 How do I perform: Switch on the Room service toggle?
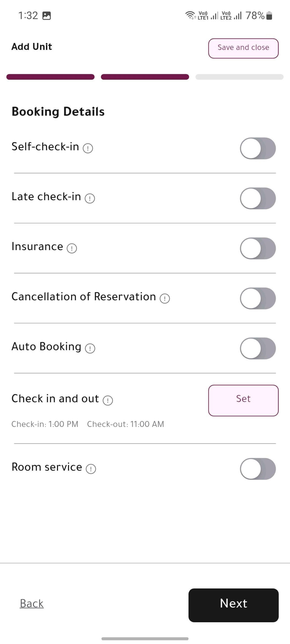pos(258,469)
